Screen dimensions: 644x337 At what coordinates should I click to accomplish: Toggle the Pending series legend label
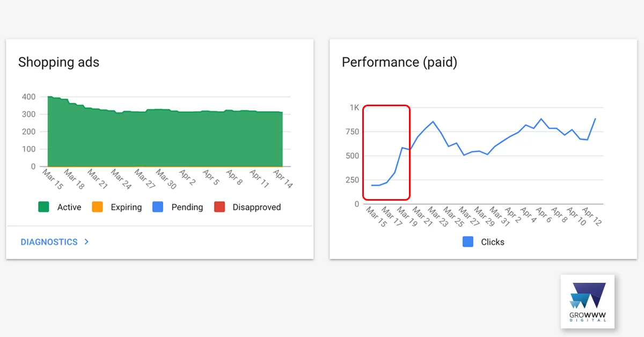[187, 207]
